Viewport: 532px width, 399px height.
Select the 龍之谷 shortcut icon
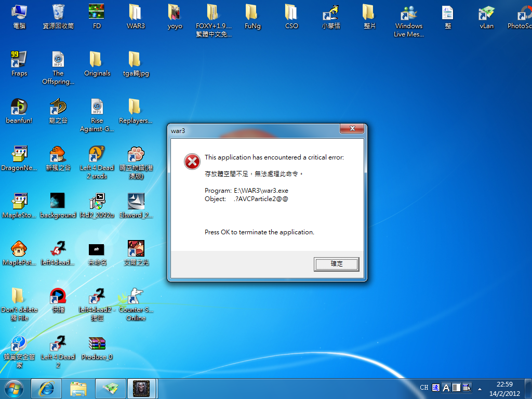point(58,111)
